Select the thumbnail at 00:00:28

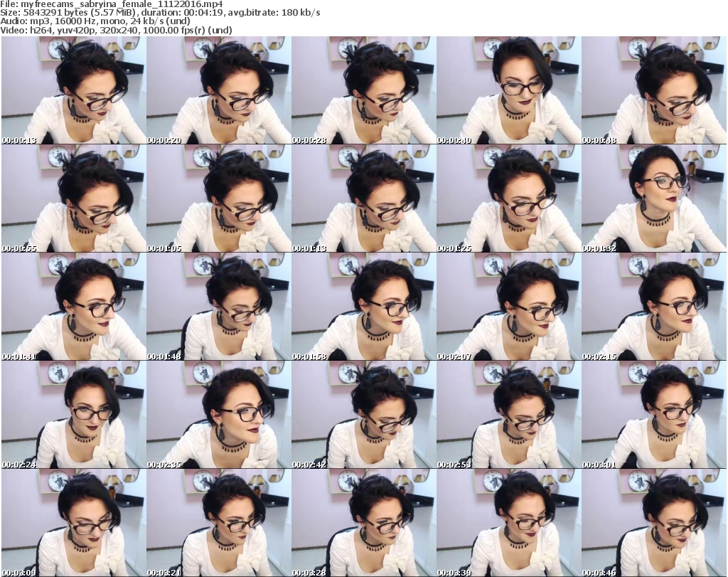coord(363,90)
